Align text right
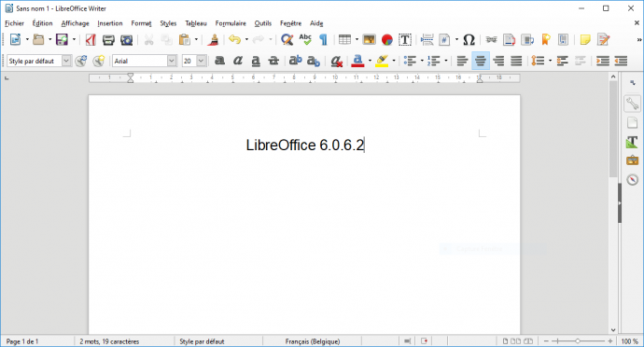This screenshot has height=347, width=644. (498, 62)
